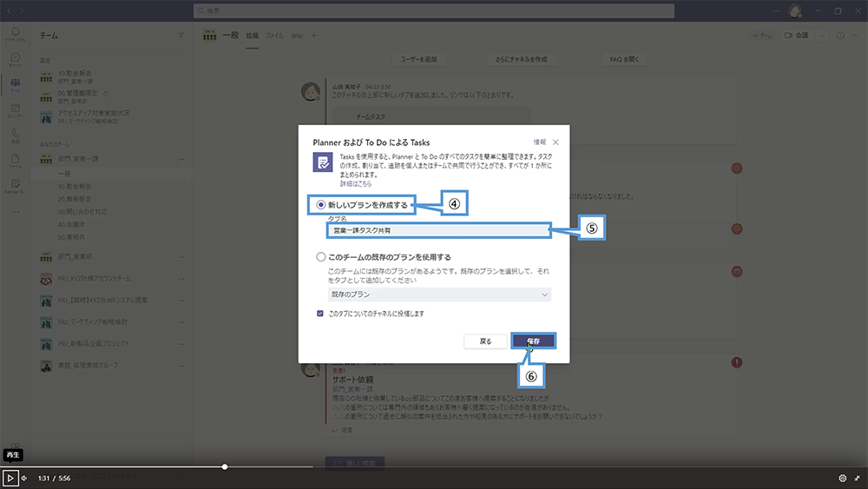Open the existing plan dropdown
This screenshot has width=868, height=489.
pyautogui.click(x=439, y=294)
